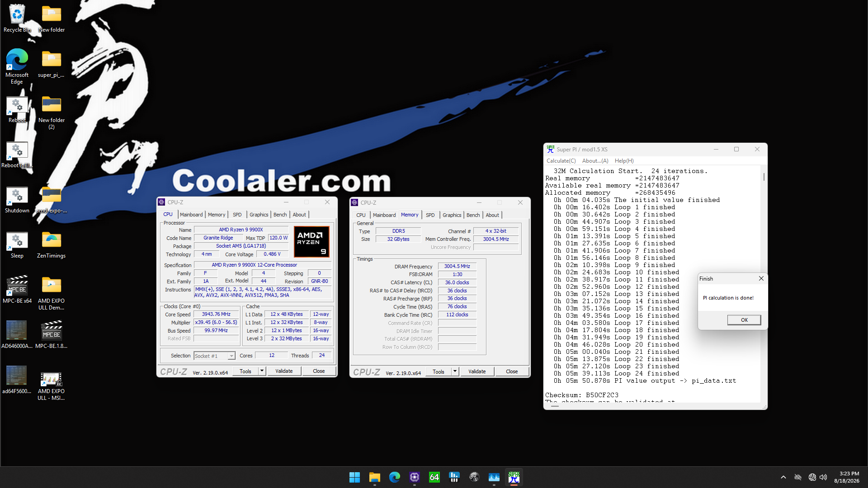Open the super_pi folder on the desktop
This screenshot has width=868, height=488.
coord(52,64)
